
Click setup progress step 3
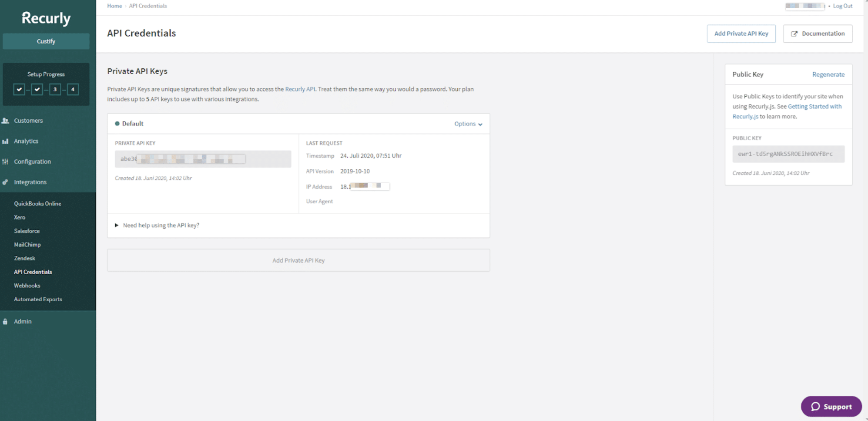[x=55, y=89]
